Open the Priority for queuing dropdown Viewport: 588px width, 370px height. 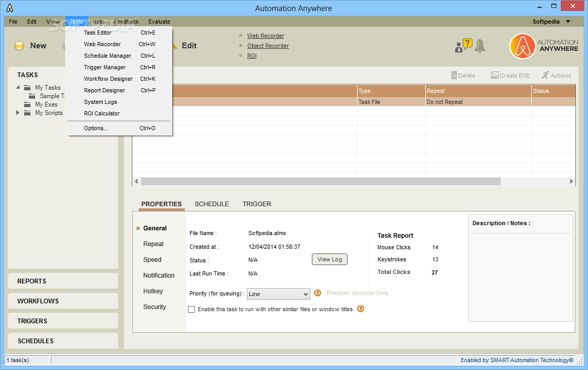pos(278,294)
